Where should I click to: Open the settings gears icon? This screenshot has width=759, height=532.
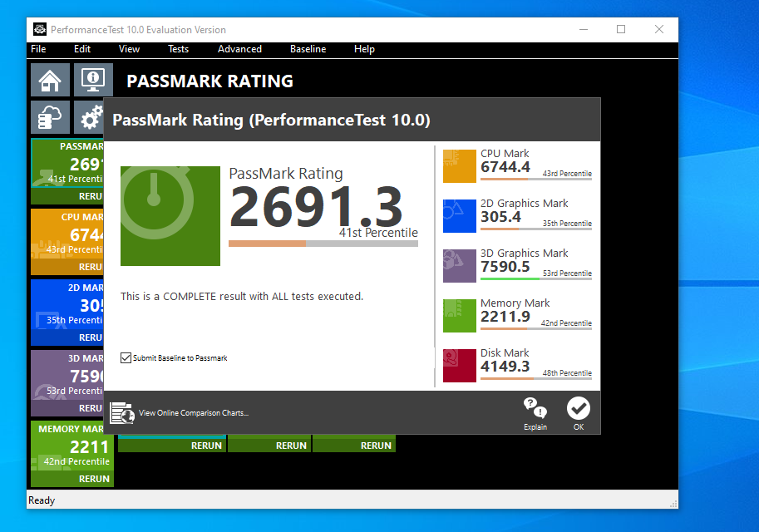tap(90, 117)
